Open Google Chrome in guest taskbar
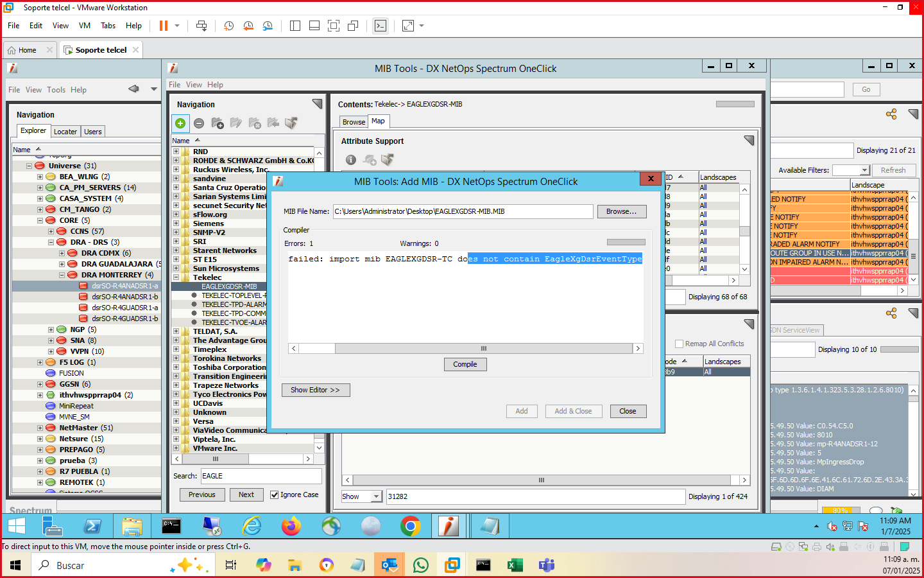 pos(411,526)
